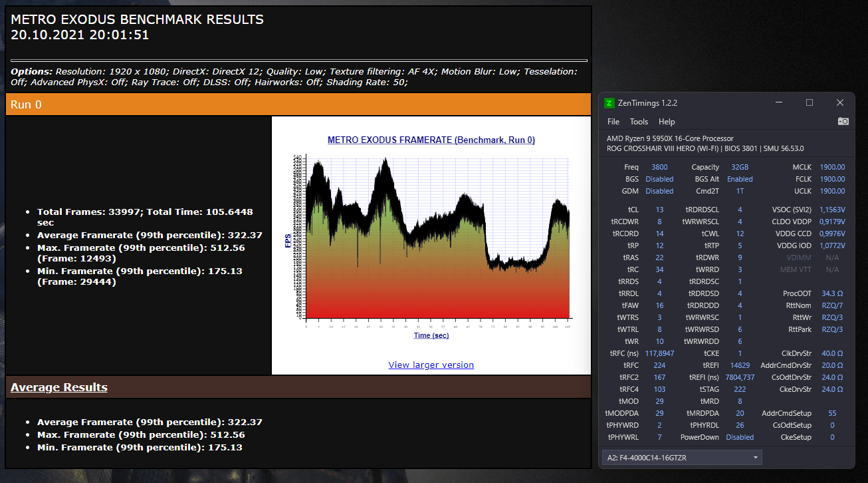Click the tRC value 34
This screenshot has width=868, height=483.
(x=659, y=269)
